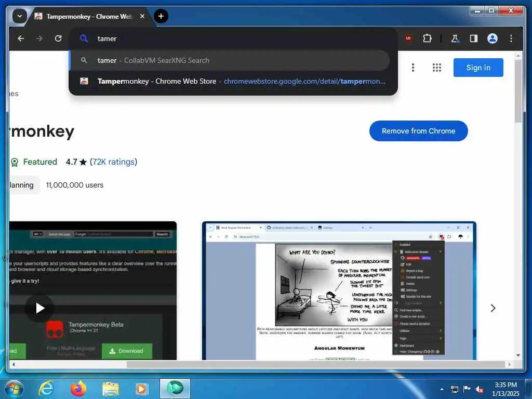
Task: Click the scroll down arrow
Action: point(518,355)
